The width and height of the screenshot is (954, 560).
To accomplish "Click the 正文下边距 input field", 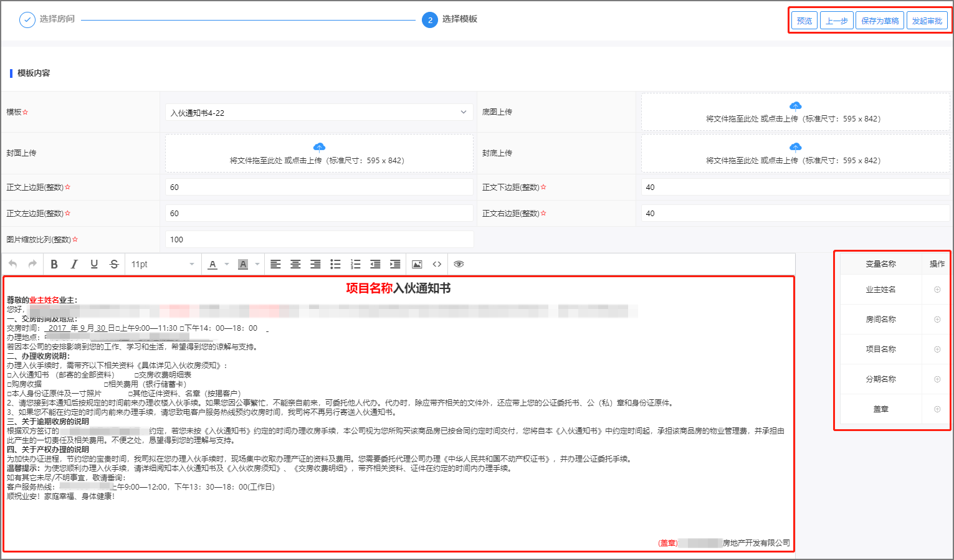I will tap(795, 187).
